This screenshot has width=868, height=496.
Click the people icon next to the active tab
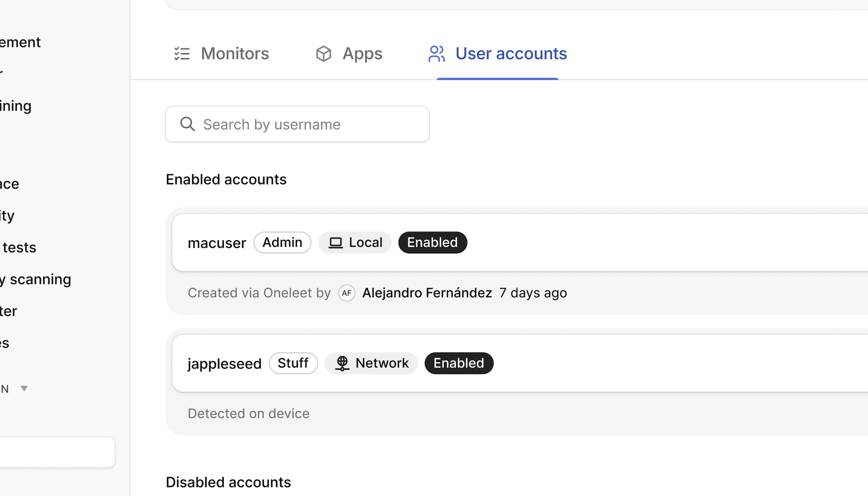pyautogui.click(x=436, y=53)
